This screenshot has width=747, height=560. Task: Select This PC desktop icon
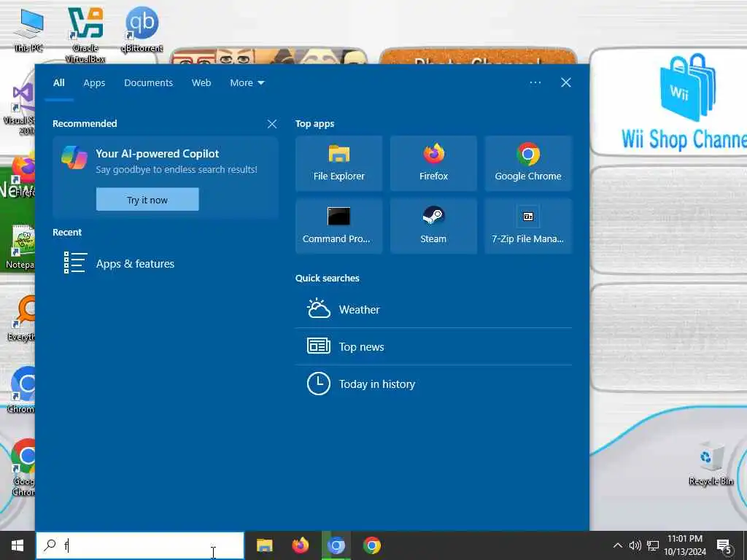29,31
